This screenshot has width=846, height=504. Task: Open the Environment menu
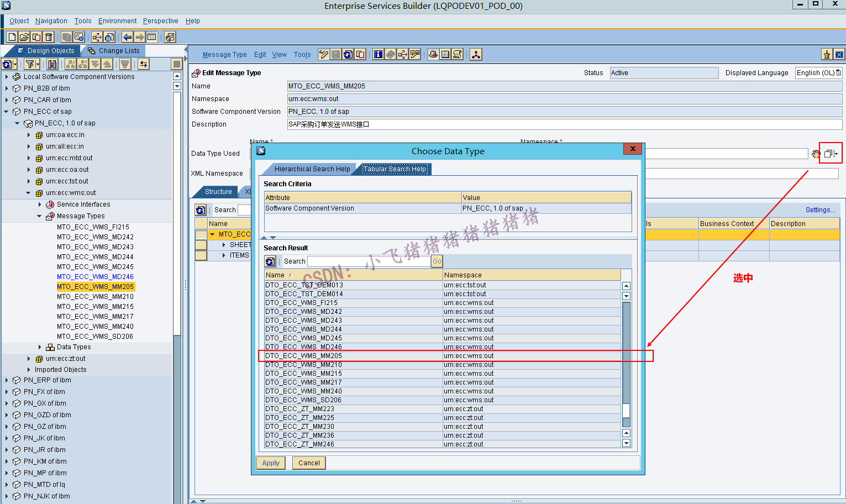coord(118,21)
